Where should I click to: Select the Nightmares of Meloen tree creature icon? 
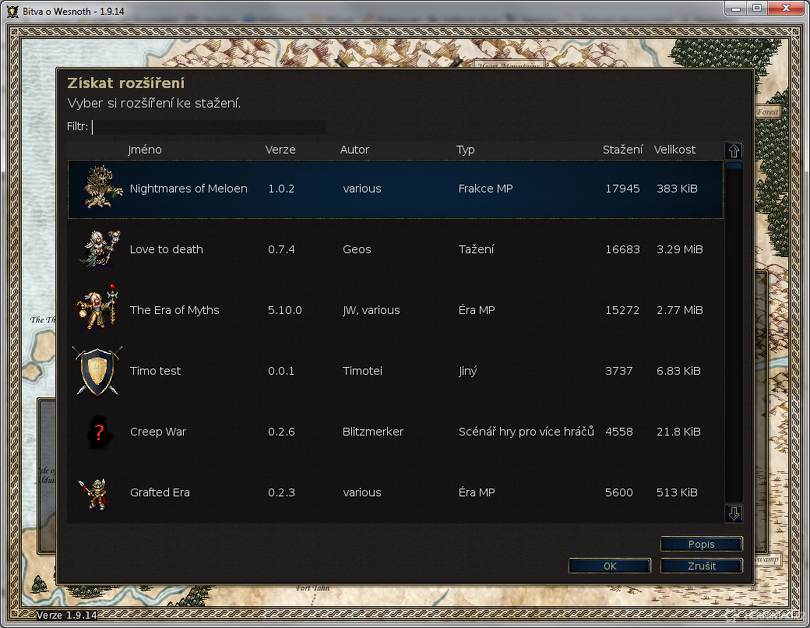pyautogui.click(x=103, y=187)
